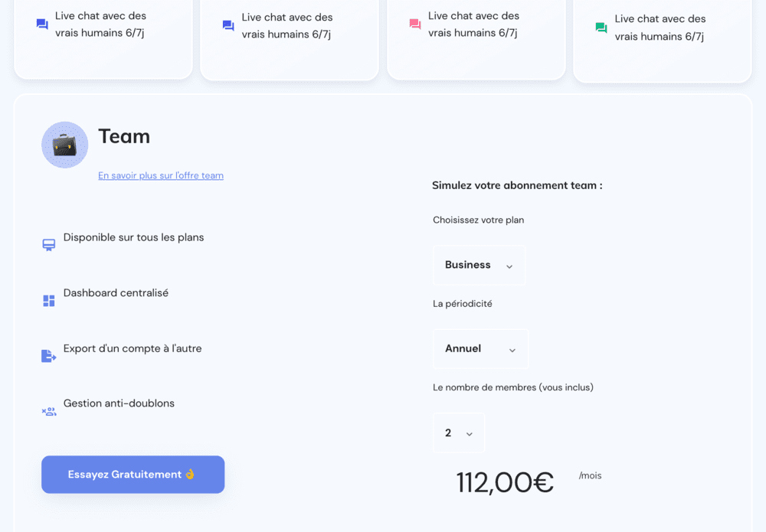The width and height of the screenshot is (766, 532).
Task: Click the green live chat bubble icon
Action: [601, 28]
